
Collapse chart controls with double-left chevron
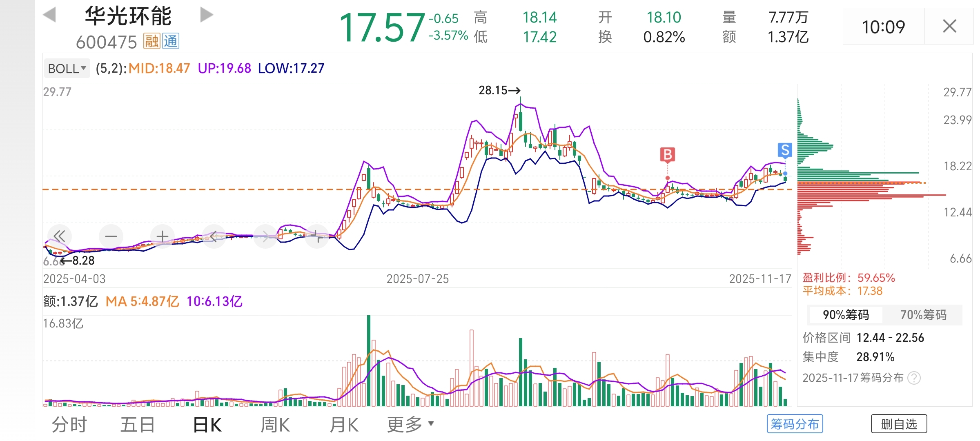(60, 236)
